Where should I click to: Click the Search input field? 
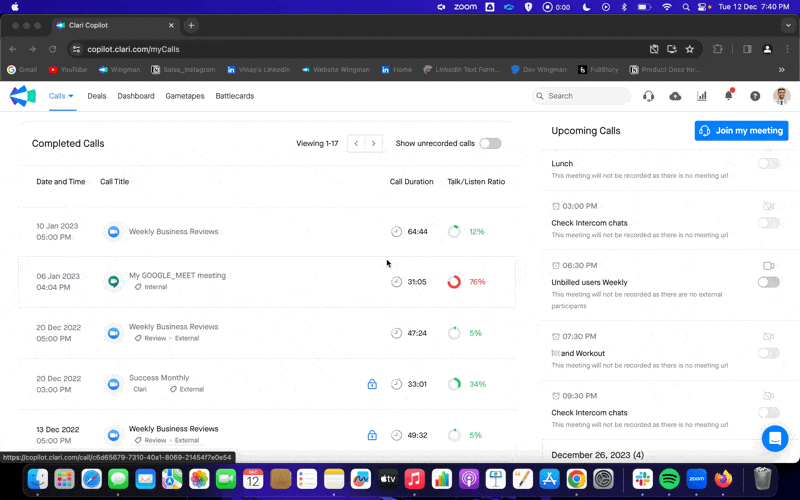click(582, 96)
